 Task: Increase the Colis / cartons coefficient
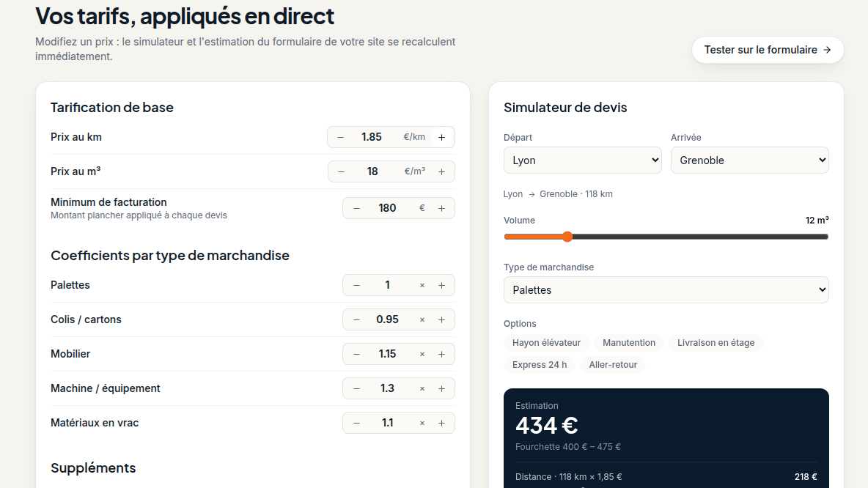coord(442,319)
